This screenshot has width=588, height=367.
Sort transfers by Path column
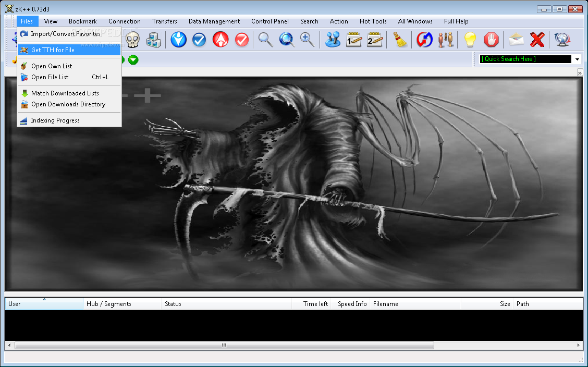pos(548,303)
